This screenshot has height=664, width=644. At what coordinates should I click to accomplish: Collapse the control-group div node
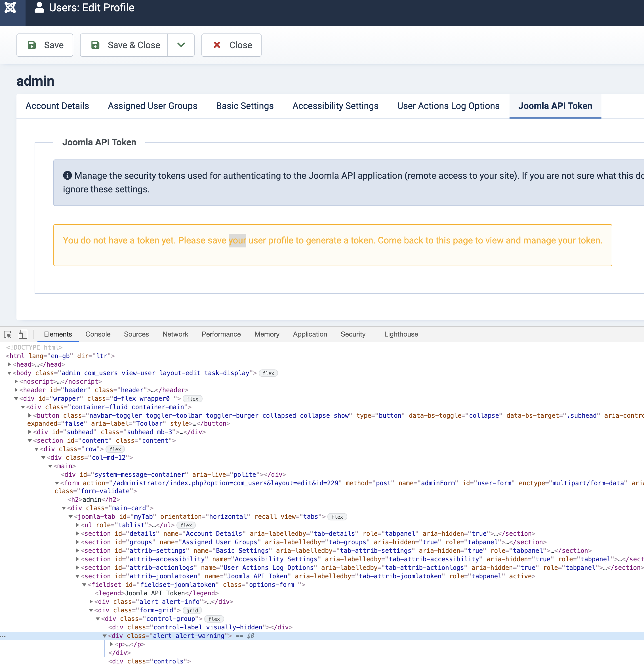click(98, 619)
